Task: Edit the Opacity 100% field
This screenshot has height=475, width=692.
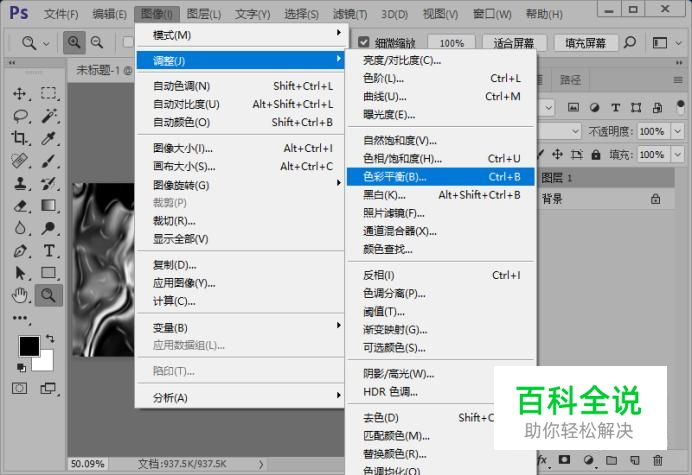Action: pyautogui.click(x=654, y=132)
